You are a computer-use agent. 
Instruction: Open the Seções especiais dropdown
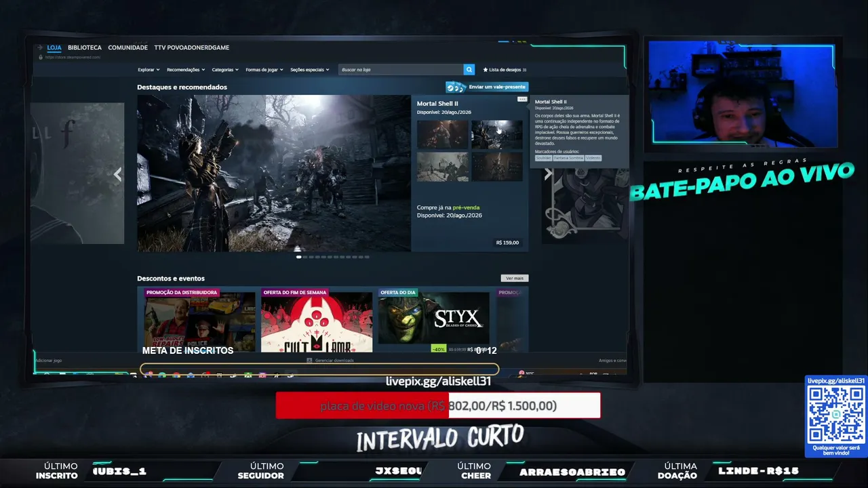click(x=309, y=70)
